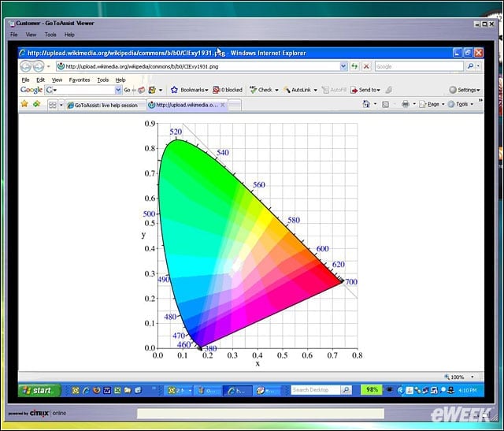
Task: Click the Favorites Center star icon
Action: click(24, 104)
